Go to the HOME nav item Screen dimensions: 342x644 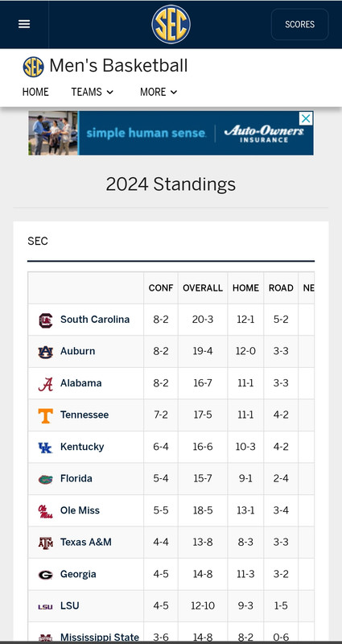tap(35, 92)
